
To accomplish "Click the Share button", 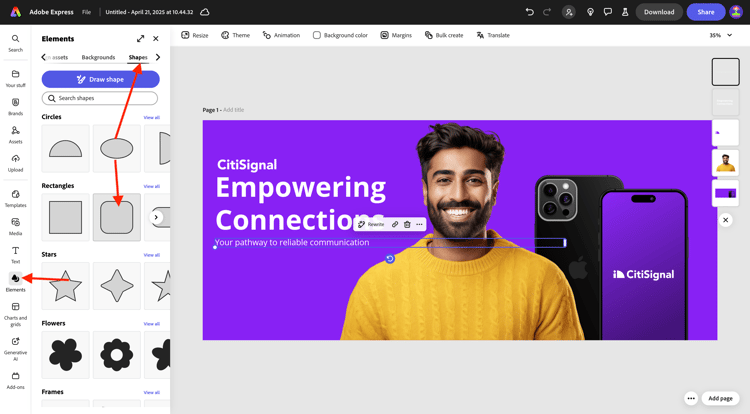I will pos(706,12).
